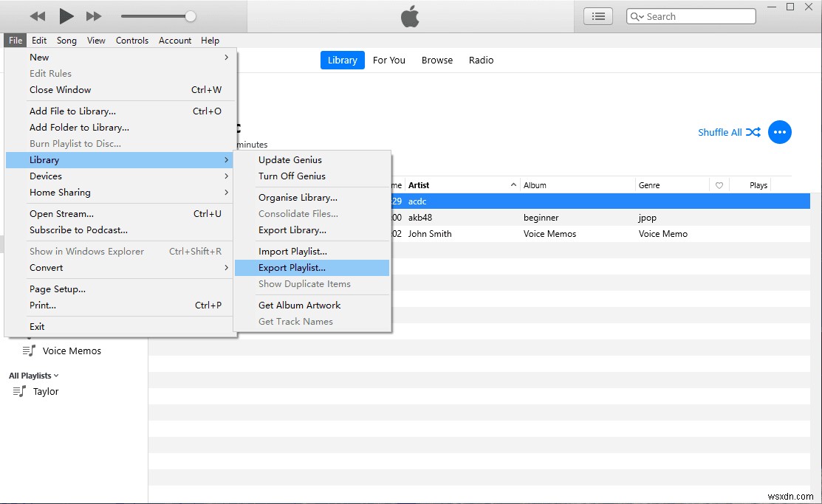Click the shuffle icon beside Shuffle All

tap(753, 132)
